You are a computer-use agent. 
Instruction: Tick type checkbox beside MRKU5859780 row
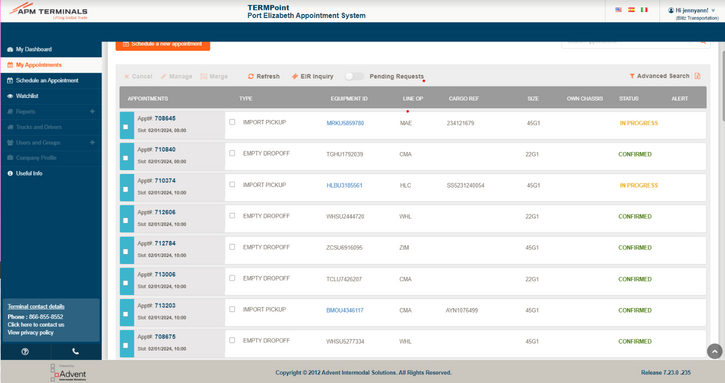(x=232, y=122)
